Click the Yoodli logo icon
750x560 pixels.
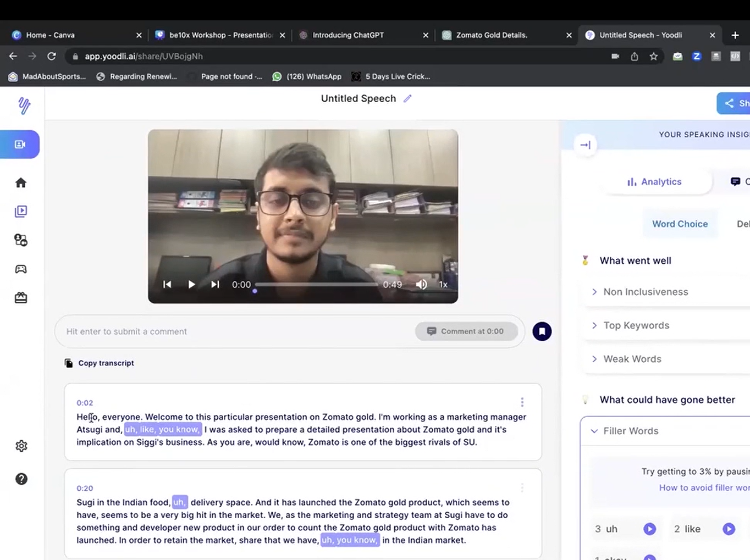[24, 105]
